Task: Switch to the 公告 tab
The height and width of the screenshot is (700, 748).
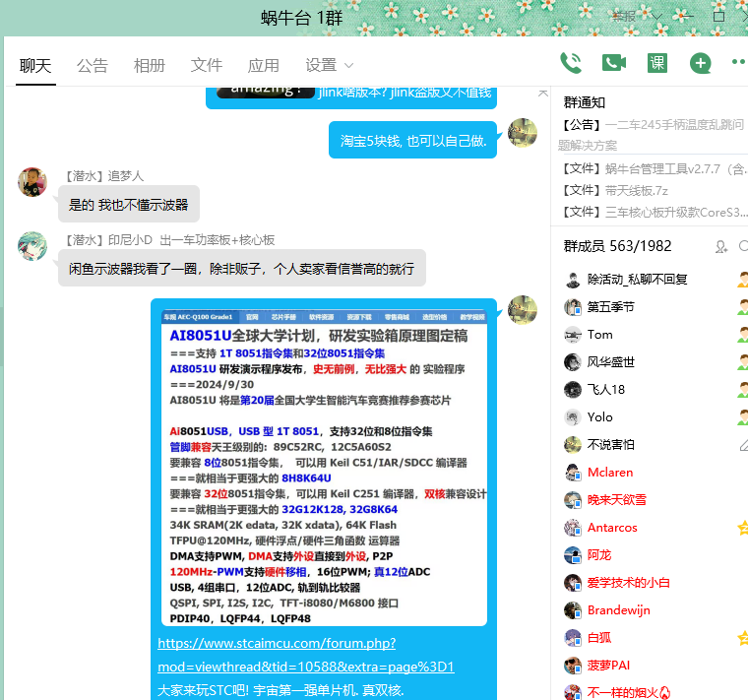Action: click(93, 65)
